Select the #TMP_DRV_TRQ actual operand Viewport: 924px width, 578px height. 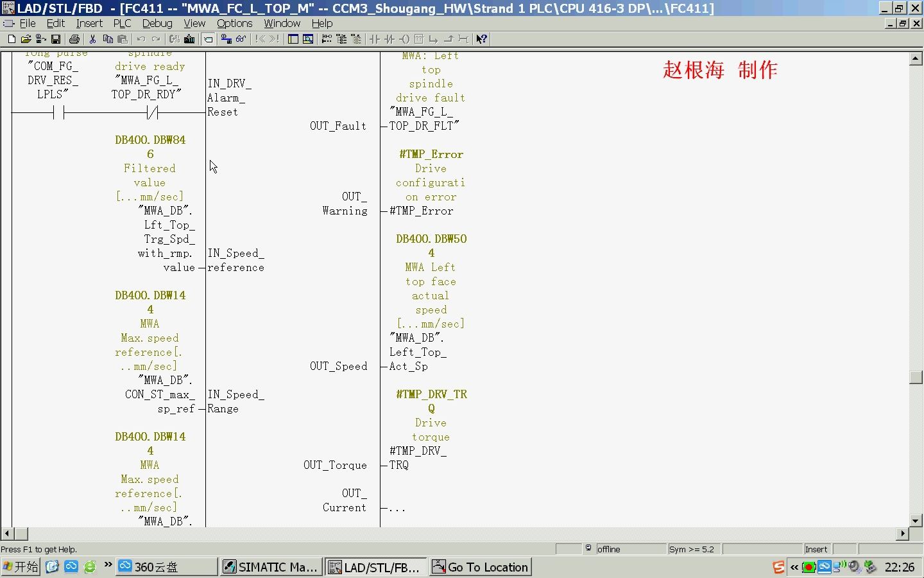click(x=418, y=458)
